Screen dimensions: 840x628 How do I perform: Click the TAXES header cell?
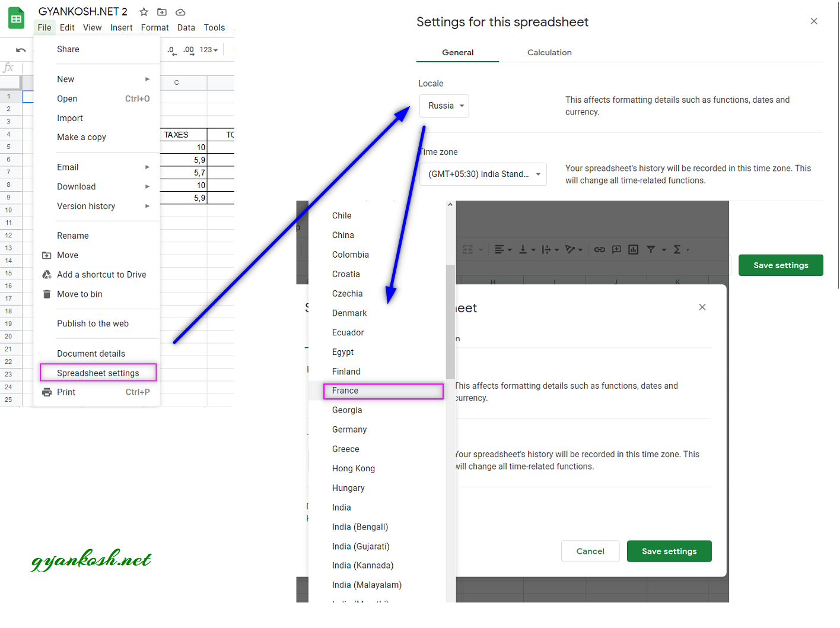[x=183, y=135]
